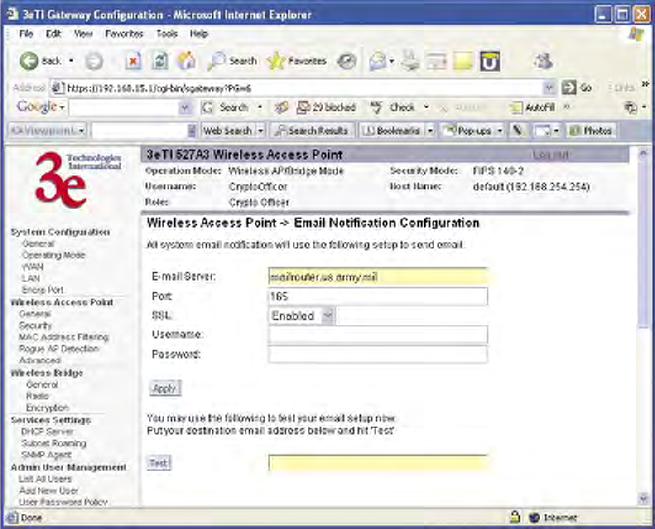Open the Favorites menu
The image size is (655, 529).
pyautogui.click(x=124, y=34)
